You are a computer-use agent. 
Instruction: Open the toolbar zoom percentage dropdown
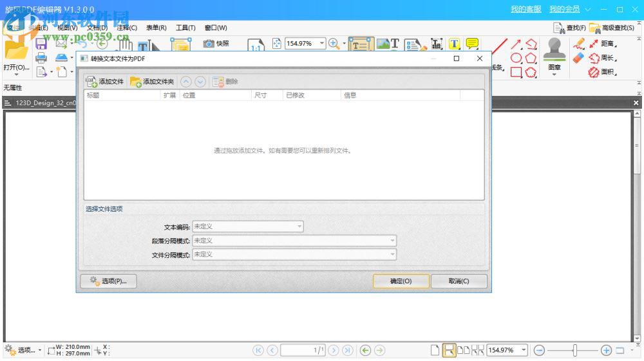pyautogui.click(x=322, y=44)
